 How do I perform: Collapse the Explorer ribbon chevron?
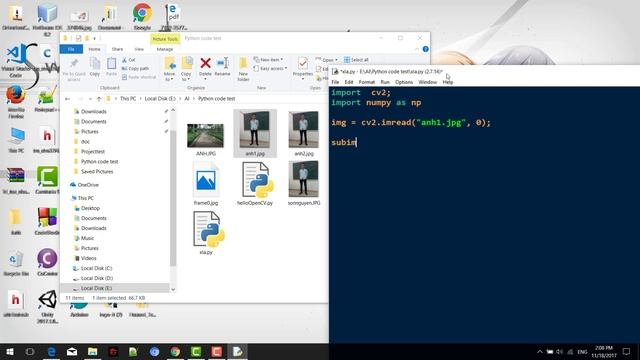click(x=417, y=49)
